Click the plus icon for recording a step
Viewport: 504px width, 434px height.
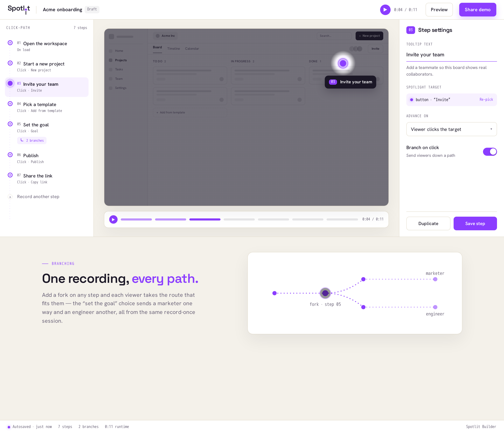point(10,197)
